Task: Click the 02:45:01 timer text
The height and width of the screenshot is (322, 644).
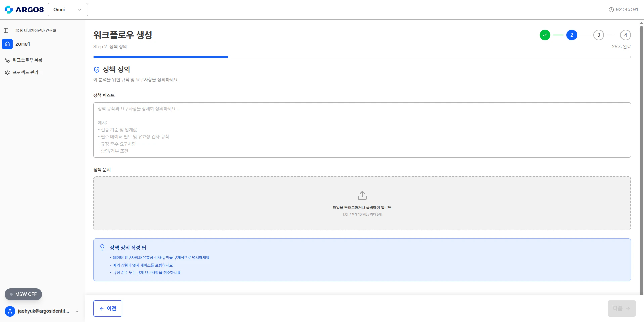Action: (627, 10)
